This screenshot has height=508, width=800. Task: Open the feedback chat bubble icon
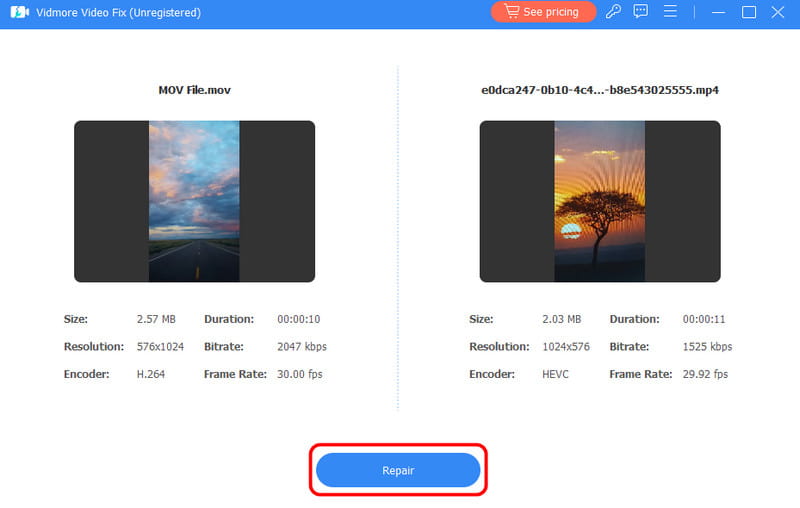pos(641,12)
